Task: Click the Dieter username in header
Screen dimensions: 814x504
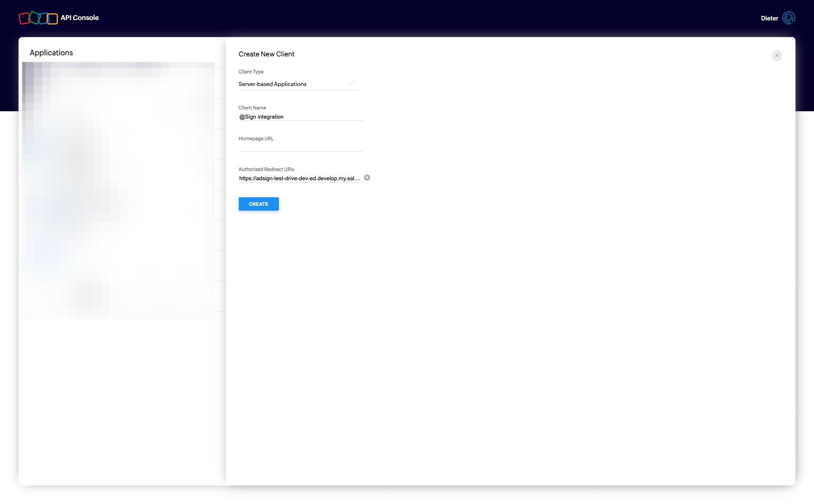Action: pos(769,18)
